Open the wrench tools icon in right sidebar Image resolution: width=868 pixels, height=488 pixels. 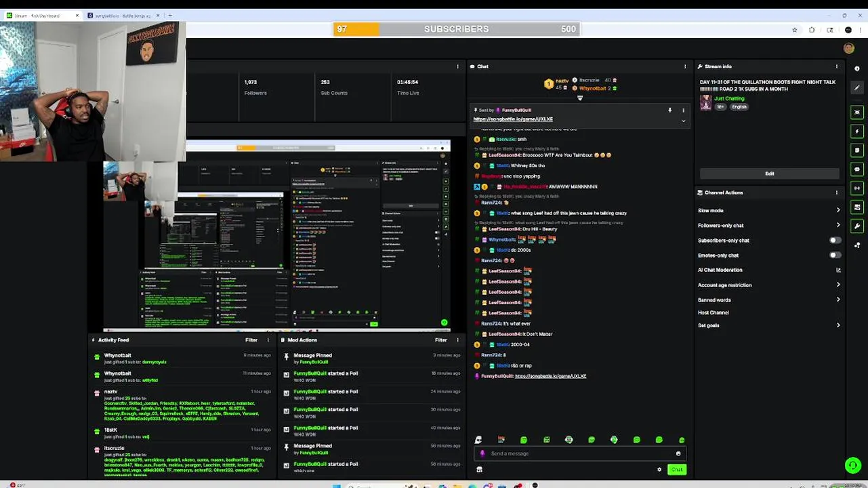click(x=857, y=226)
